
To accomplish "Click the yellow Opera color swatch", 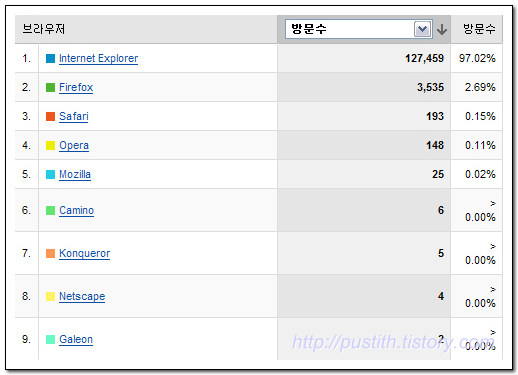I will click(x=50, y=146).
